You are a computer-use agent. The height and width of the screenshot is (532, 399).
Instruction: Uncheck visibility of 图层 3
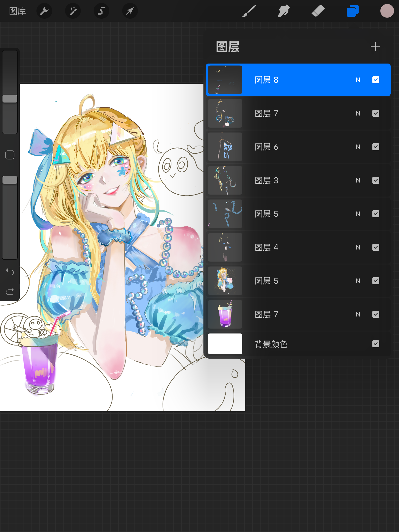click(376, 180)
